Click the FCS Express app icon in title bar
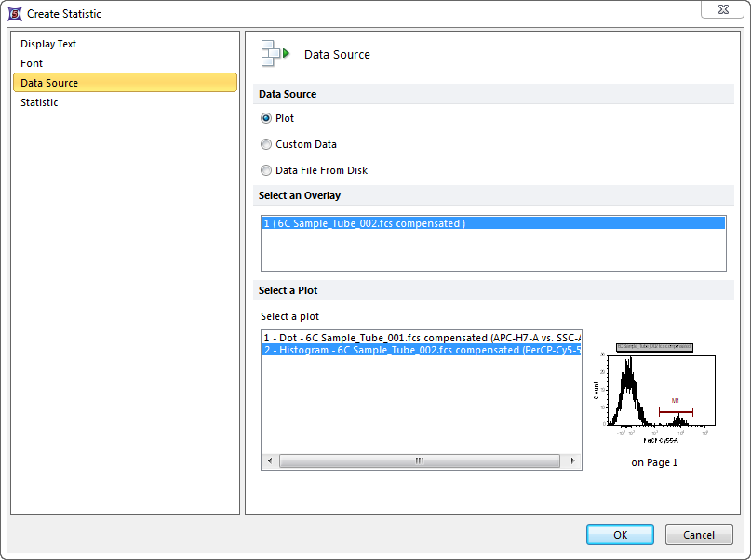The image size is (751, 560). click(14, 14)
